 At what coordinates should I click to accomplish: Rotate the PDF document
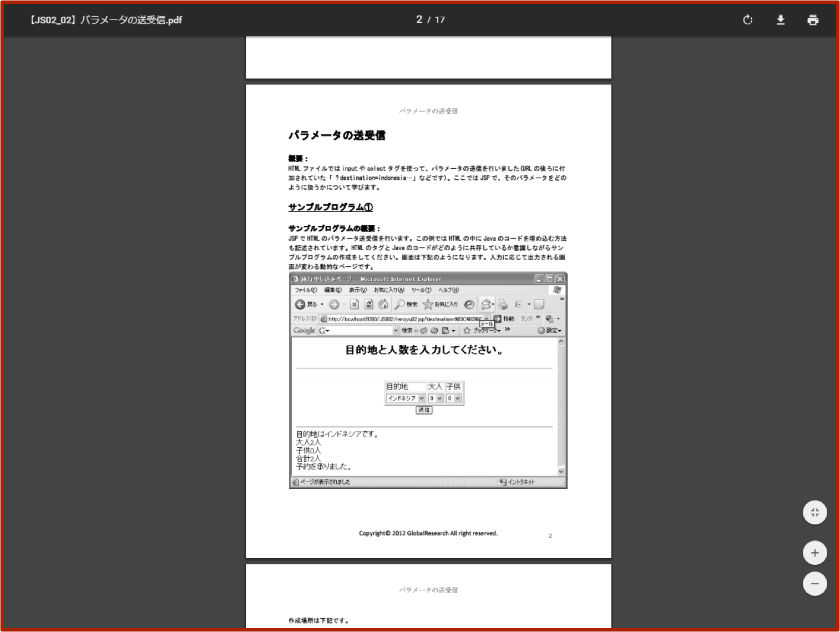(x=747, y=20)
